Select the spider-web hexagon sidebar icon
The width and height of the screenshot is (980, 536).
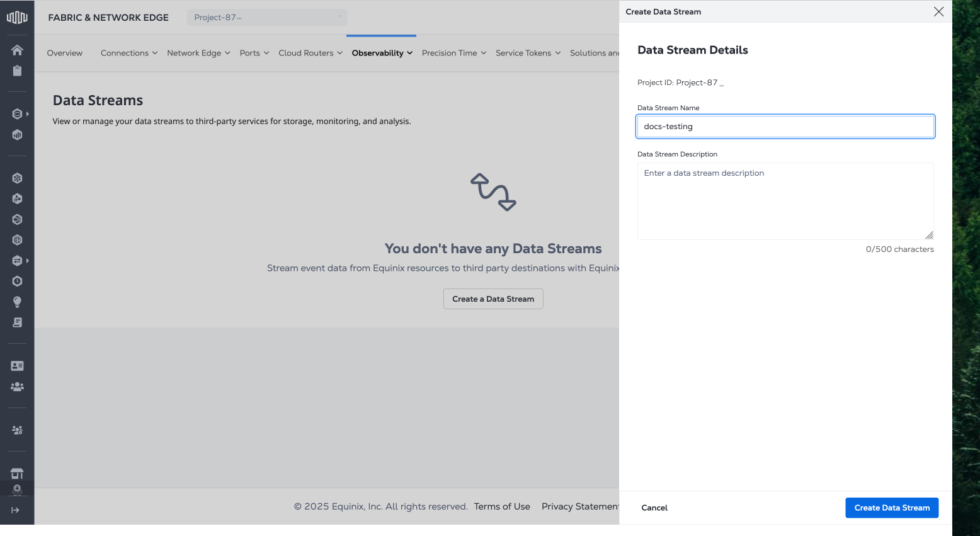[x=17, y=178]
